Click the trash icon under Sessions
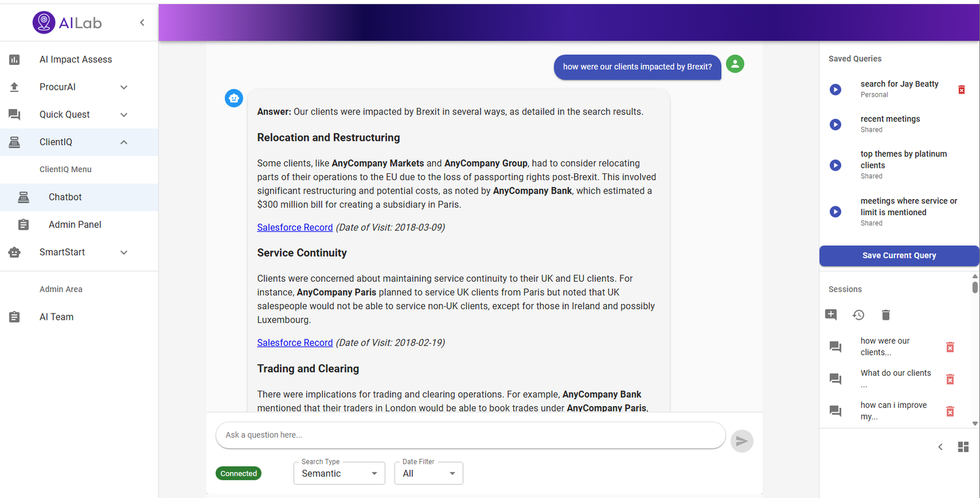The image size is (980, 498). (886, 315)
